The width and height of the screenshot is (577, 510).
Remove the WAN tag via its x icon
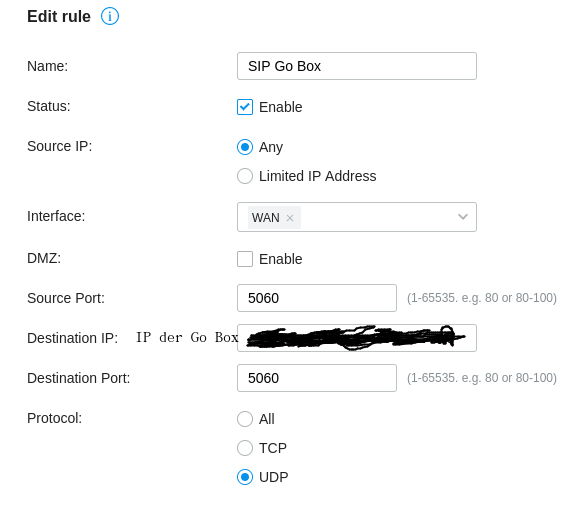[290, 218]
